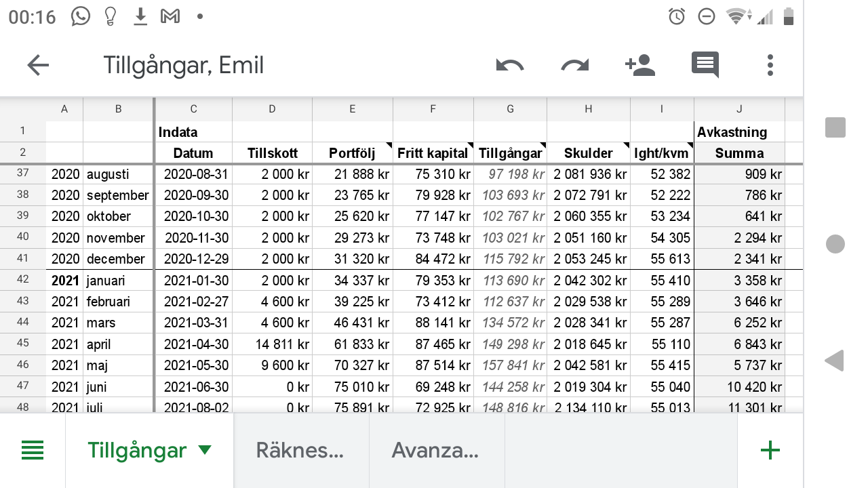
Task: Open share and add people icon
Action: [639, 65]
